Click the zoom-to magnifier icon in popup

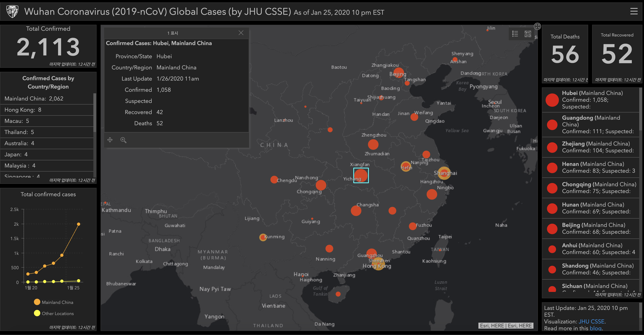point(123,140)
